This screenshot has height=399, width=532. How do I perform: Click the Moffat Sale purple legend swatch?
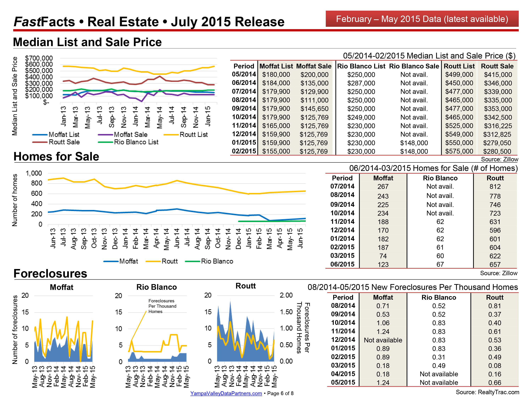point(105,135)
